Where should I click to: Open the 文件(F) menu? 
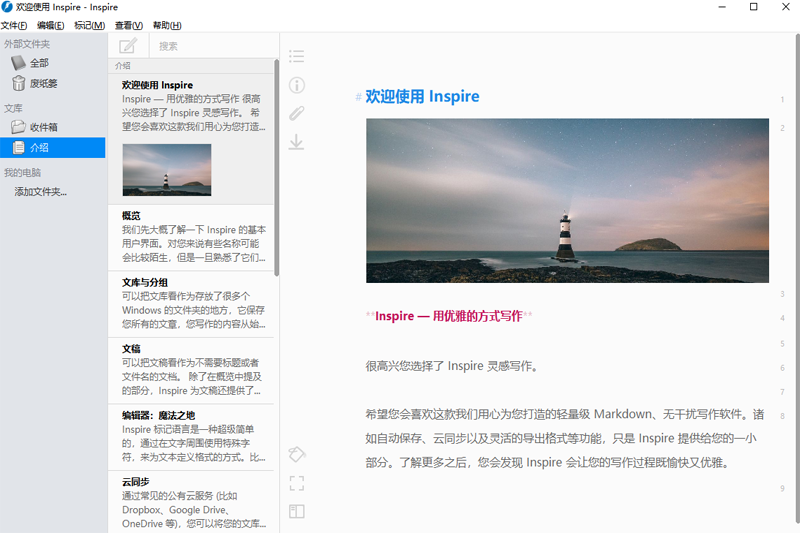tap(14, 25)
